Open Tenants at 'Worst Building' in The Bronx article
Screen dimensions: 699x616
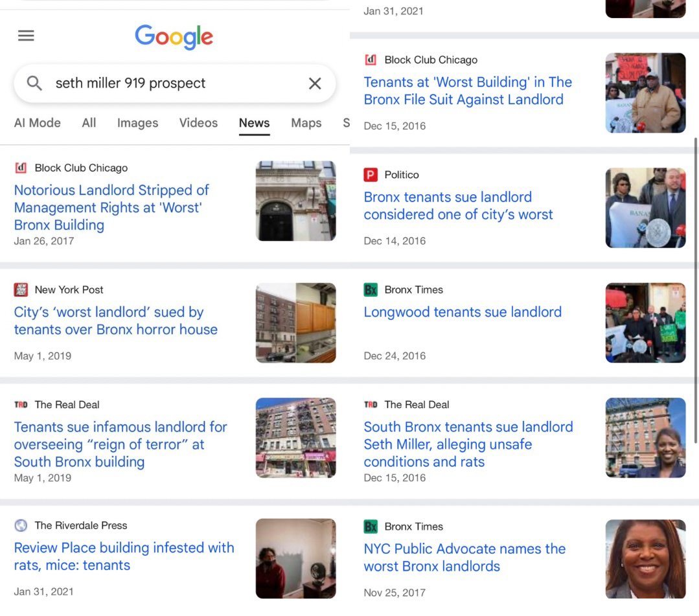[x=468, y=91]
